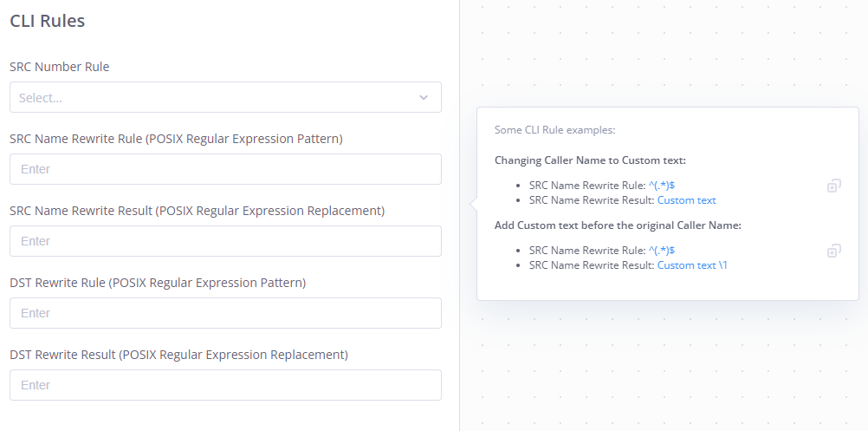Focus the SRC Name Rewrite Rule field

225,169
